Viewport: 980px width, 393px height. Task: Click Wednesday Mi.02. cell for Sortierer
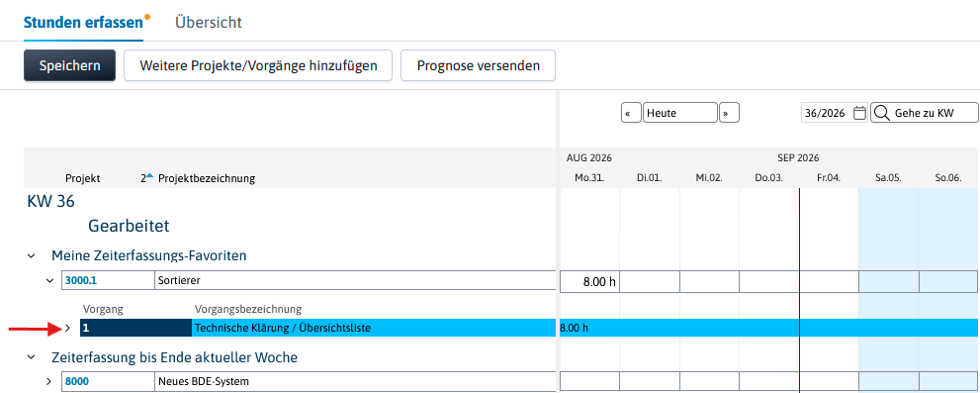(709, 282)
